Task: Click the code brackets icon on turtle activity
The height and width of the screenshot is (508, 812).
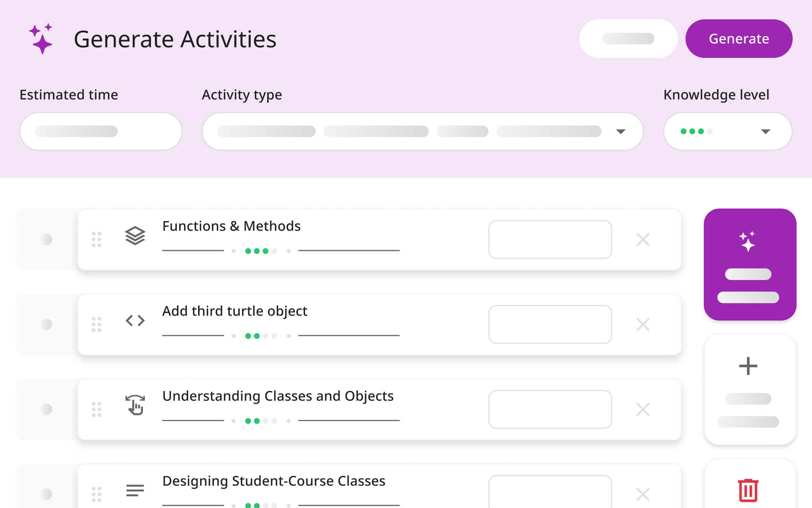Action: (x=135, y=321)
